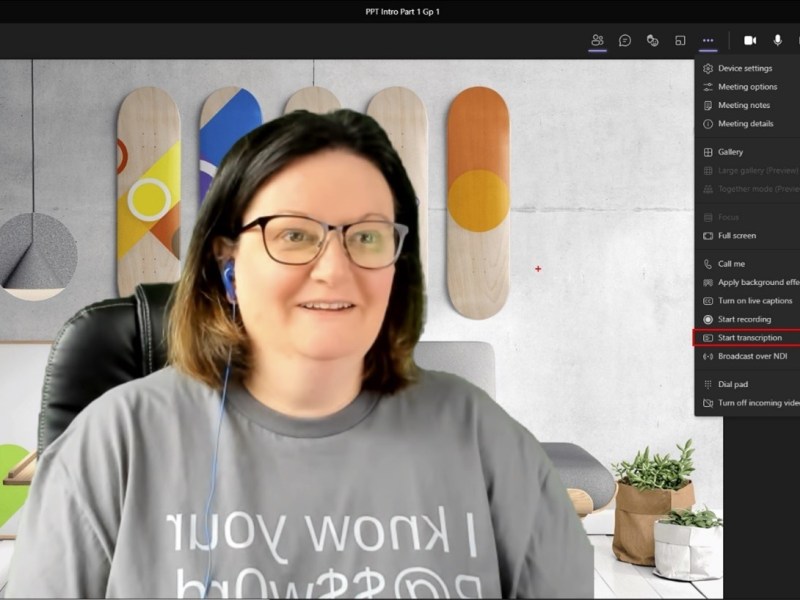The width and height of the screenshot is (800, 600).
Task: Open the rooms icon in toolbar
Action: pos(680,40)
